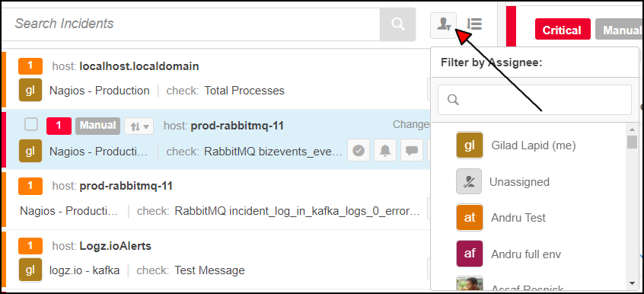Image resolution: width=644 pixels, height=294 pixels.
Task: Click the gl avatar on localhost.localdomain incident
Action: click(30, 90)
